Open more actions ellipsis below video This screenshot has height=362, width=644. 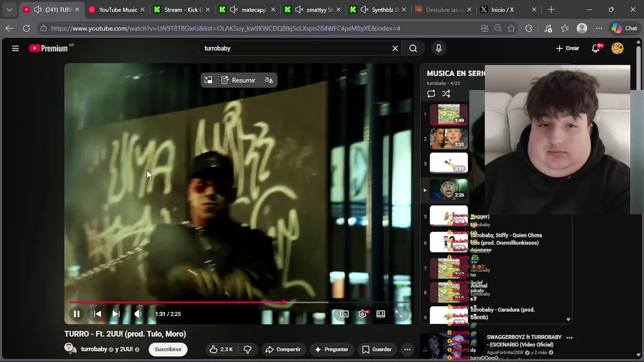coord(408,349)
